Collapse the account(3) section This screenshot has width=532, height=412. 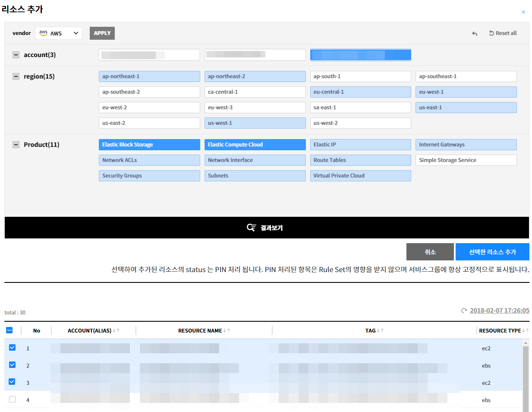(16, 55)
